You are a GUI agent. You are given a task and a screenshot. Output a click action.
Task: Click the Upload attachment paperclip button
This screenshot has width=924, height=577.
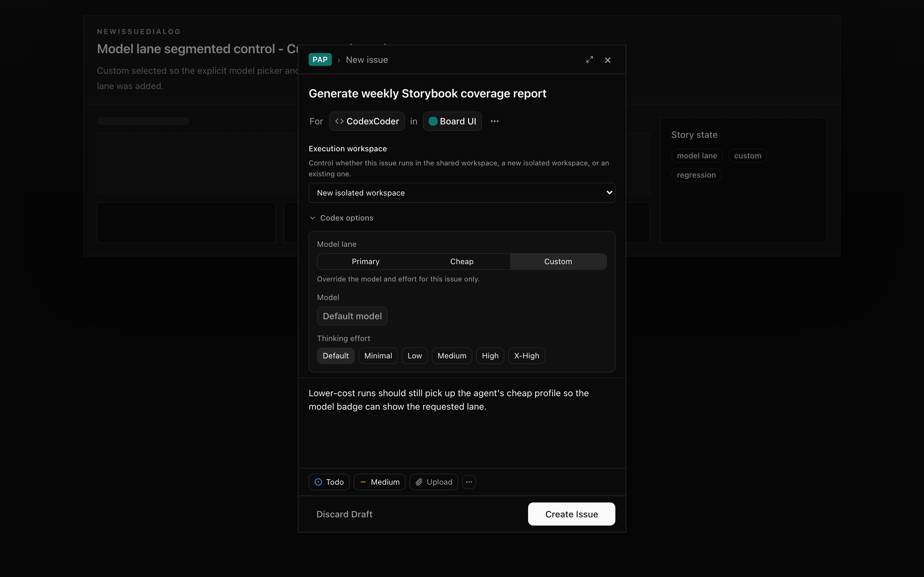coord(433,482)
